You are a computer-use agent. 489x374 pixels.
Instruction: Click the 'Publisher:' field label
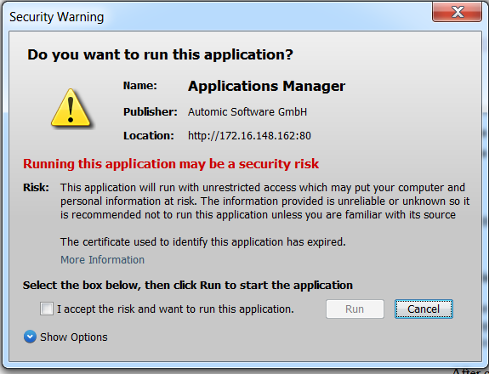(150, 112)
